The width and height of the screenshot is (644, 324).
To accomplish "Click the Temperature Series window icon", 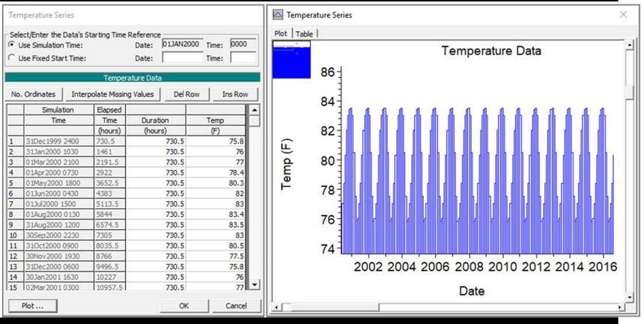I will pos(278,15).
